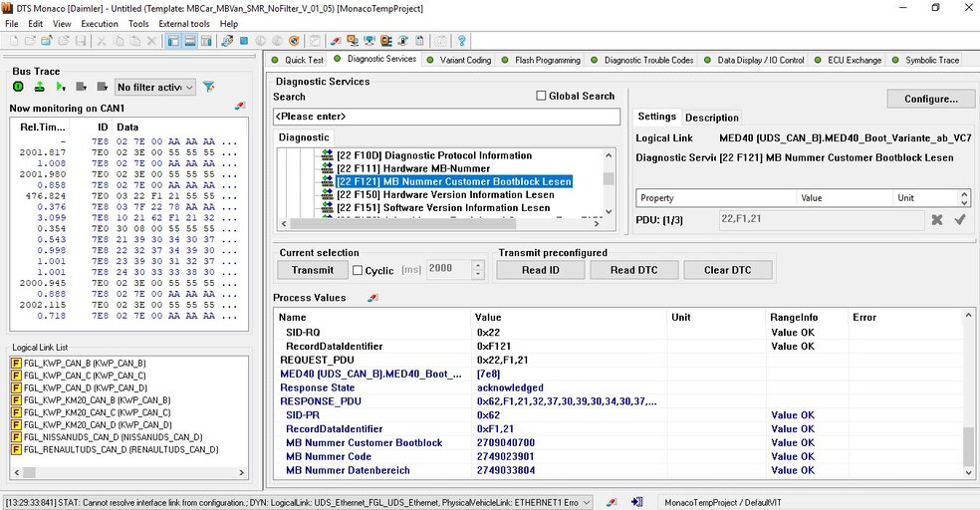Click the Read DTC button
The width and height of the screenshot is (980, 510).
point(633,270)
